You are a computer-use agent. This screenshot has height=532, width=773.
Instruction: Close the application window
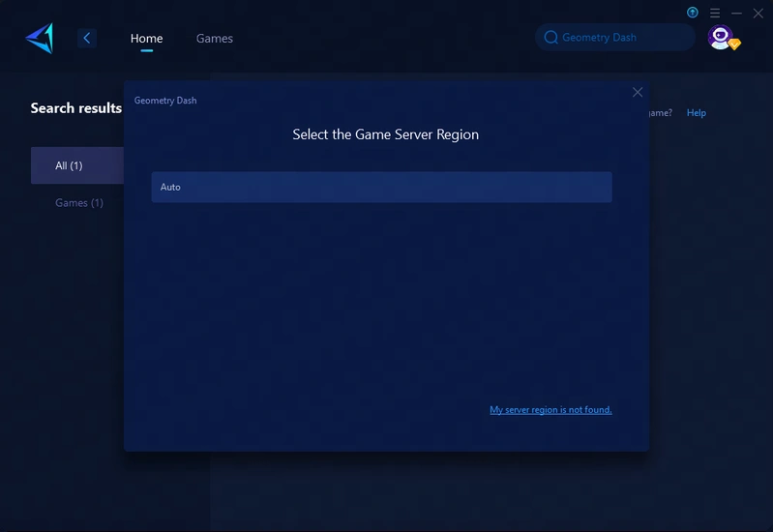[758, 13]
